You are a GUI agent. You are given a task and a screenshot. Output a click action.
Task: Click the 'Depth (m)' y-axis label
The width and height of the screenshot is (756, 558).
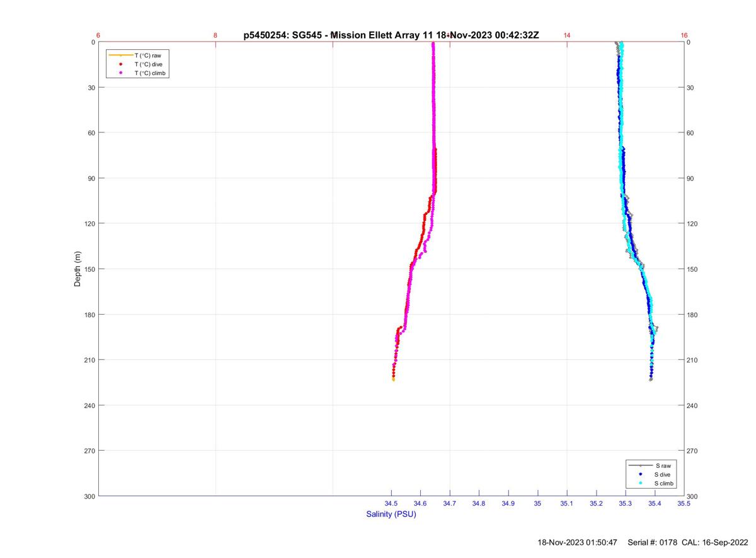click(x=77, y=269)
